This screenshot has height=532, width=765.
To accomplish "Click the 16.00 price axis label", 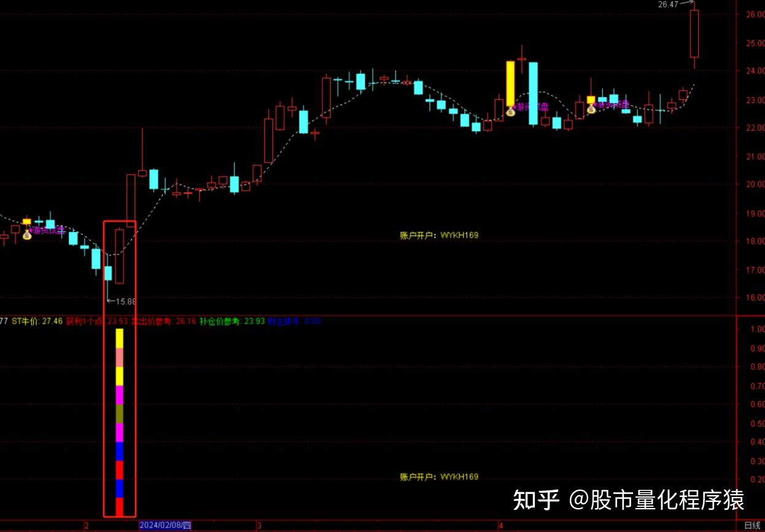I will click(x=755, y=298).
